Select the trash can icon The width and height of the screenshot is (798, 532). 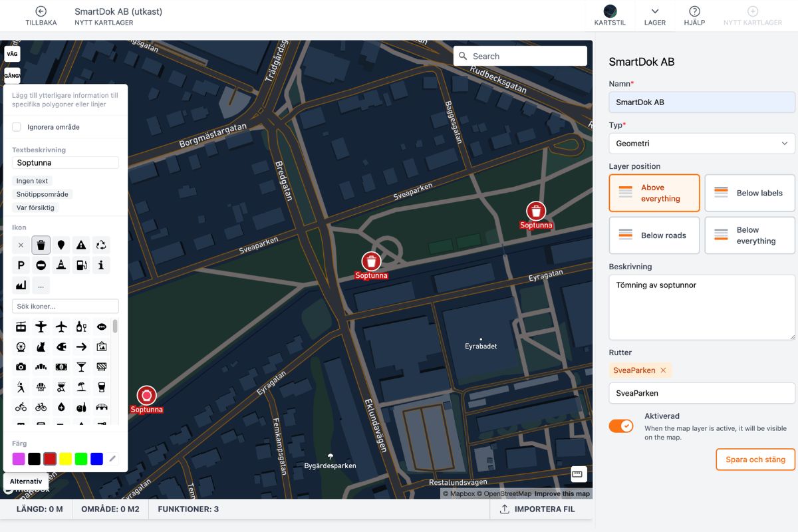pos(41,245)
